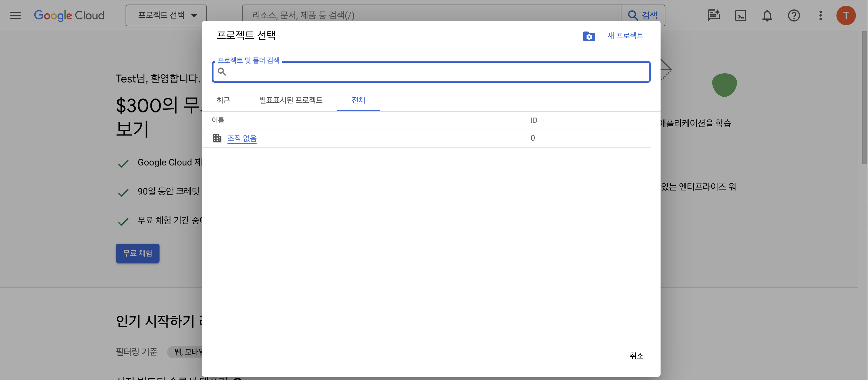Click the 취소 button
Viewport: 868px width, 380px height.
pyautogui.click(x=636, y=356)
